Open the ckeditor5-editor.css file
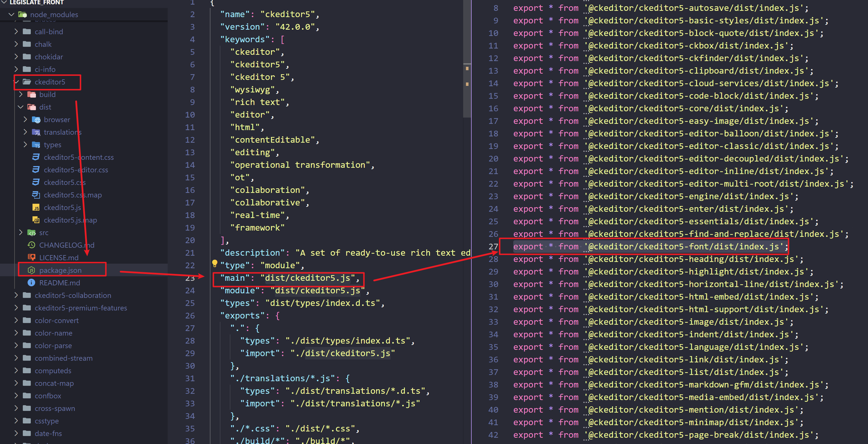The image size is (868, 444). [76, 169]
